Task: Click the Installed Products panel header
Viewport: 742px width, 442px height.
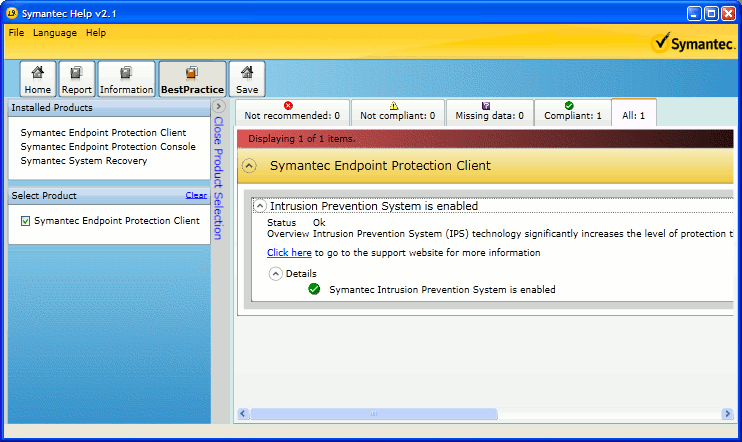Action: [109, 108]
